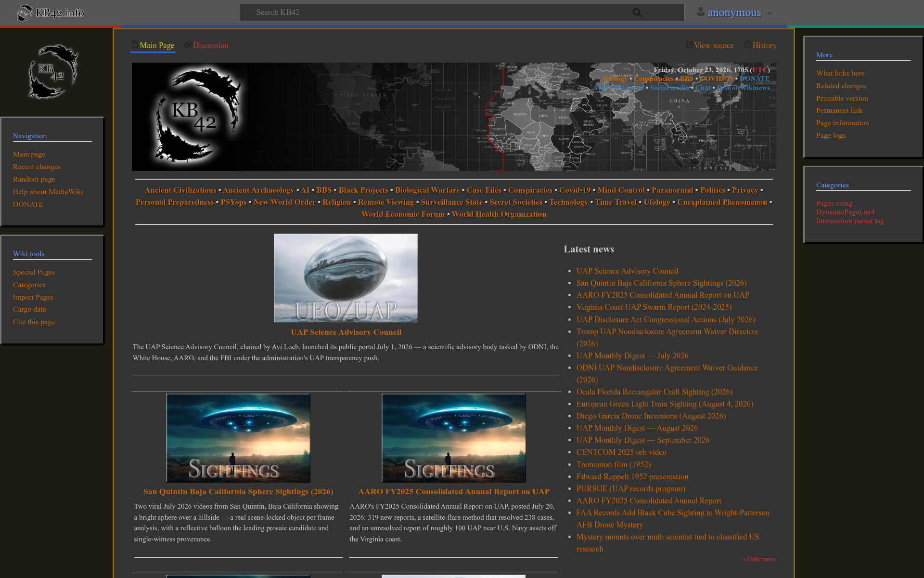Open Ocala Florida Rectangular Craft Sighting

[x=654, y=392]
